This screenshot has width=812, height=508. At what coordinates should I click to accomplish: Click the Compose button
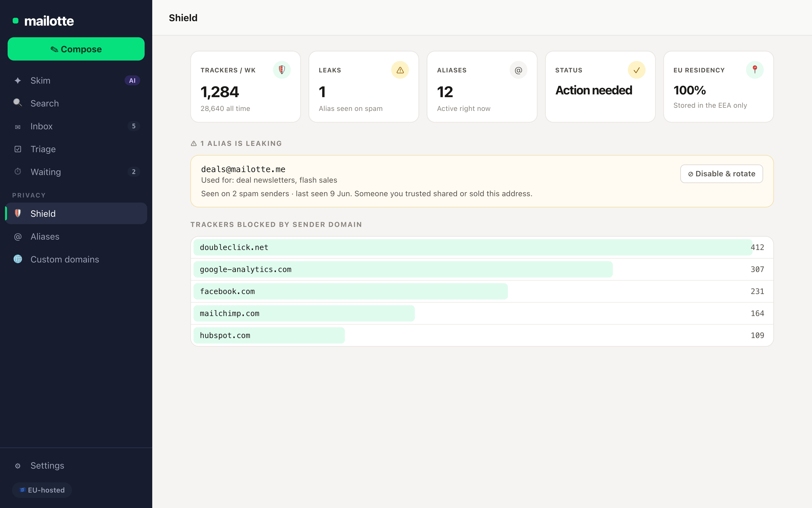[x=76, y=49]
